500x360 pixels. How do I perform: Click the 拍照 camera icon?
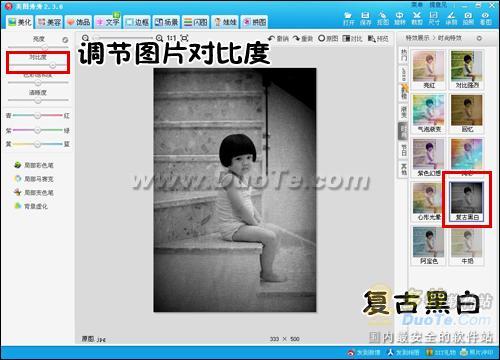(468, 19)
